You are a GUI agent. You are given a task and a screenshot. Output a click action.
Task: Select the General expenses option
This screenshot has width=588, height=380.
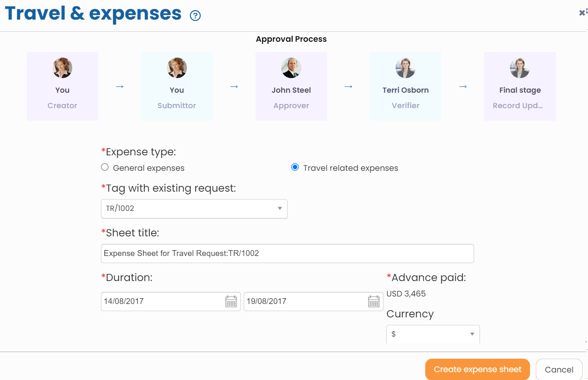[104, 167]
